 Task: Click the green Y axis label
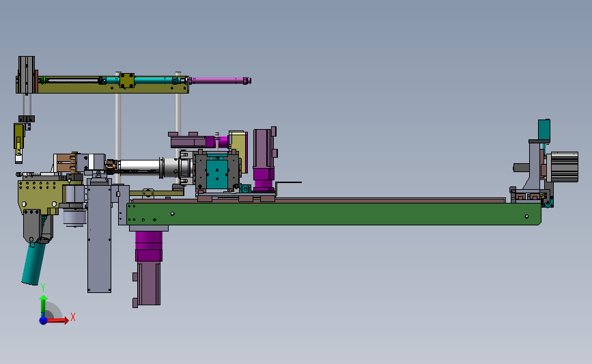[43, 288]
